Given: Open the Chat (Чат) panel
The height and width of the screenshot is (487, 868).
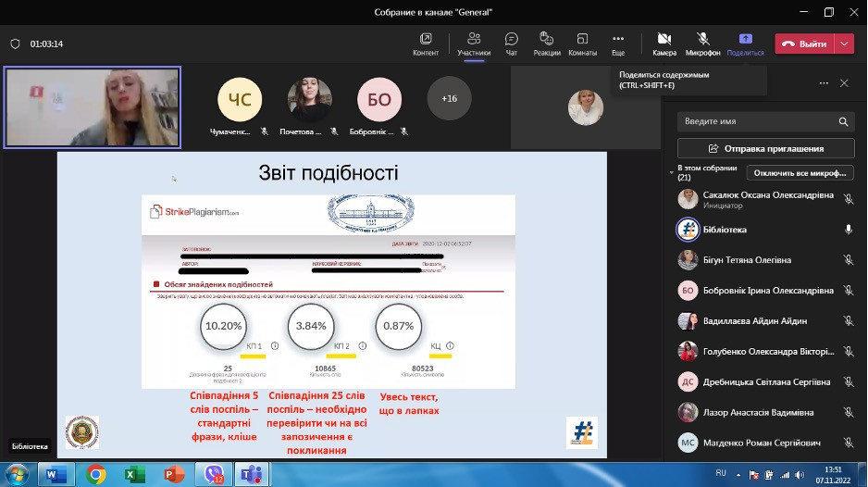Looking at the screenshot, I should pos(511,44).
